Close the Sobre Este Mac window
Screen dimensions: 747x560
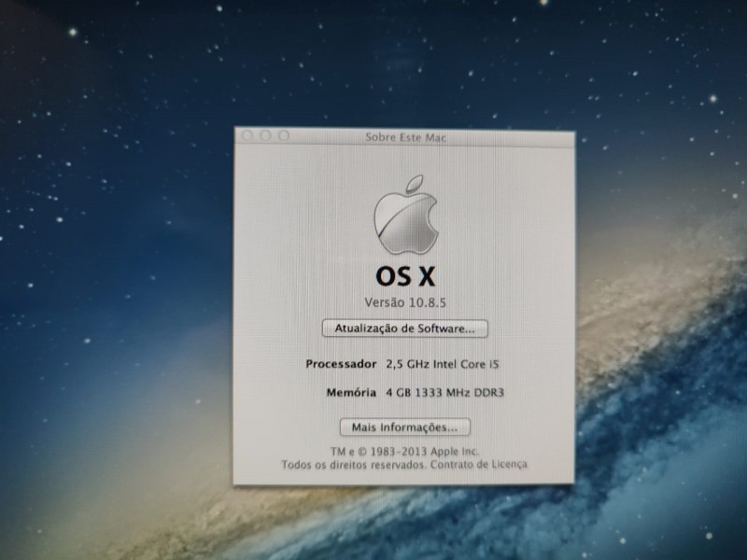[x=248, y=136]
